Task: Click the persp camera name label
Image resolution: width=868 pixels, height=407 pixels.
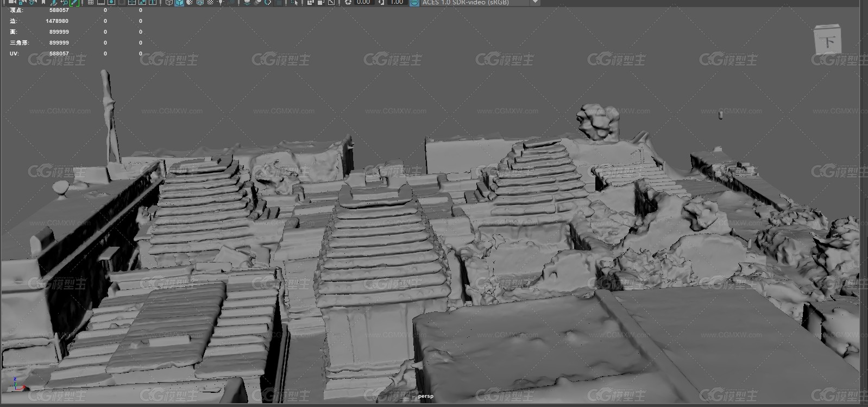Action: pos(426,396)
